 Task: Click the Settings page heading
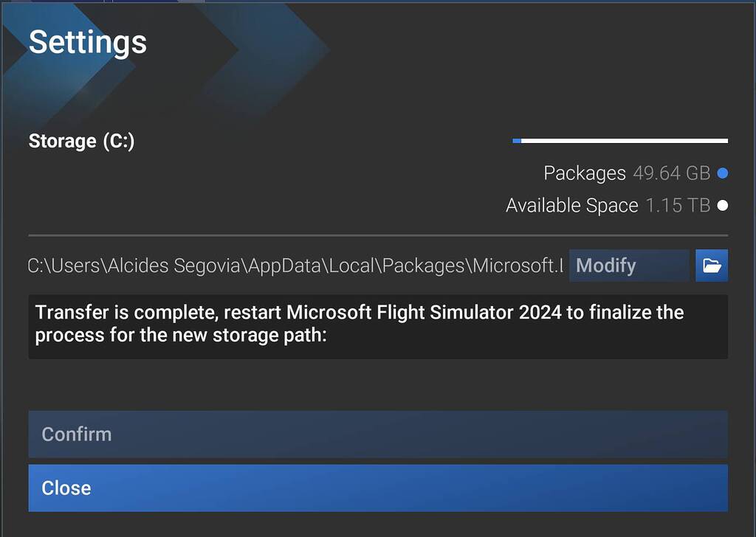tap(86, 43)
